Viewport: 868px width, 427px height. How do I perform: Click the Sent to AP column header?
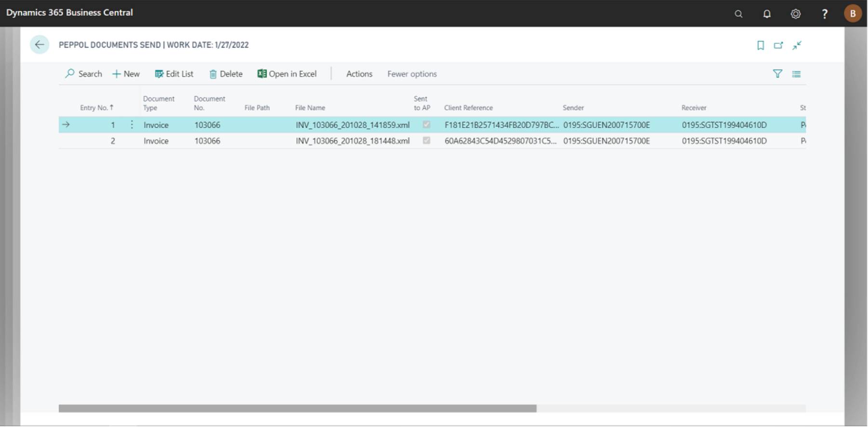(x=421, y=103)
